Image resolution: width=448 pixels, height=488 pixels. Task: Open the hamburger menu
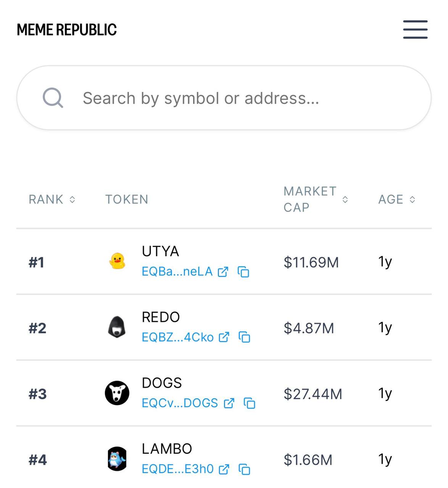pyautogui.click(x=415, y=30)
